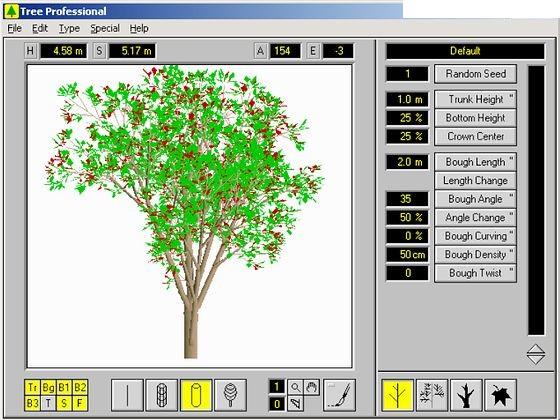Image resolution: width=560 pixels, height=420 pixels.
Task: Click the up arrow below the slider
Action: tap(536, 349)
